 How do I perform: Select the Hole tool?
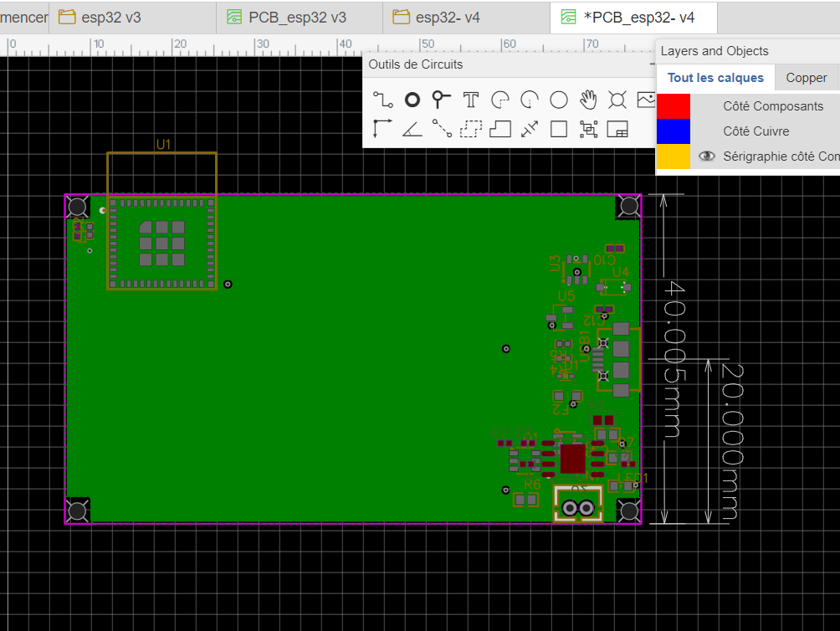point(617,100)
